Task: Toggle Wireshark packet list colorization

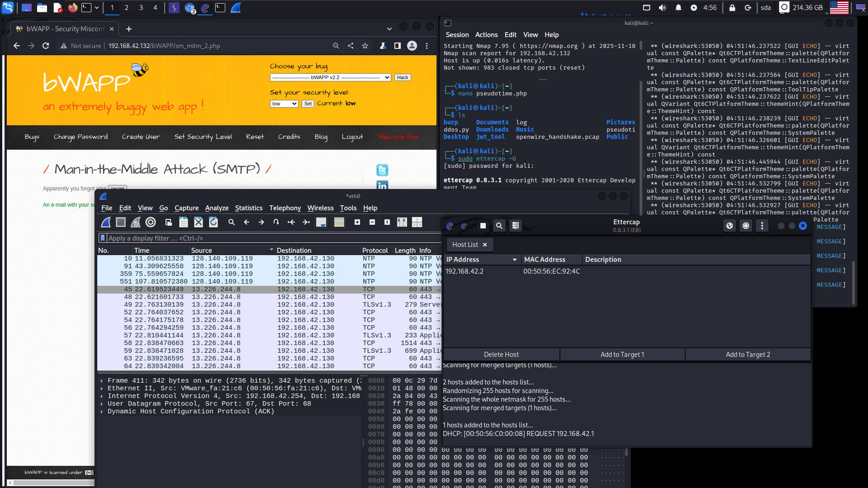Action: tap(339, 222)
